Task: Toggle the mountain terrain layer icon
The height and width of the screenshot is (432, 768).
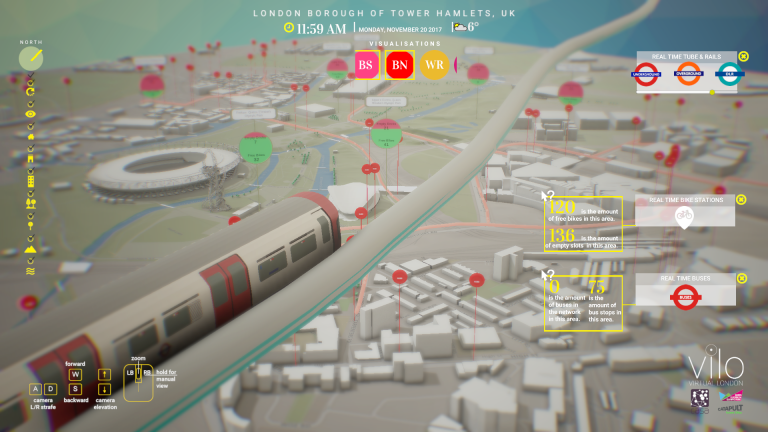Action: point(31,250)
